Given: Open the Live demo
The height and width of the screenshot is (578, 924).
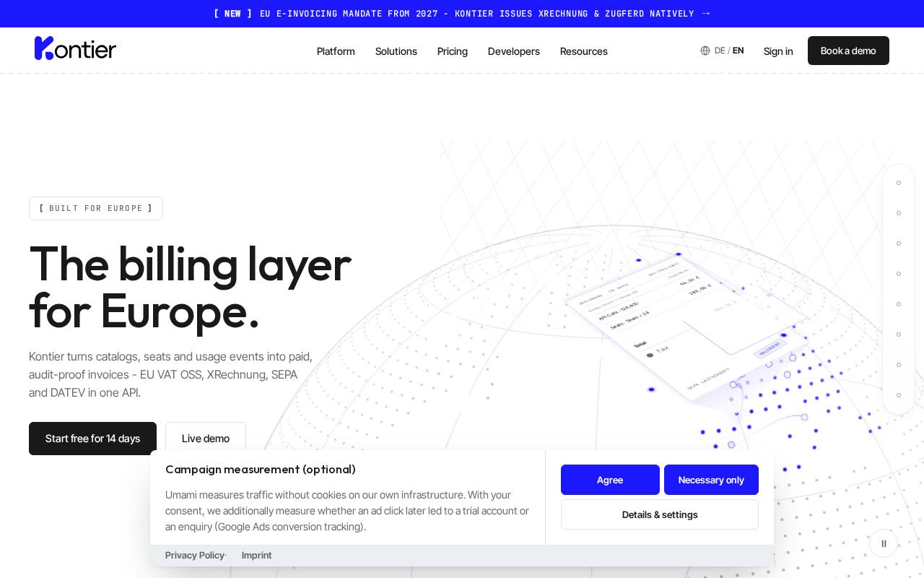Looking at the screenshot, I should click(206, 439).
